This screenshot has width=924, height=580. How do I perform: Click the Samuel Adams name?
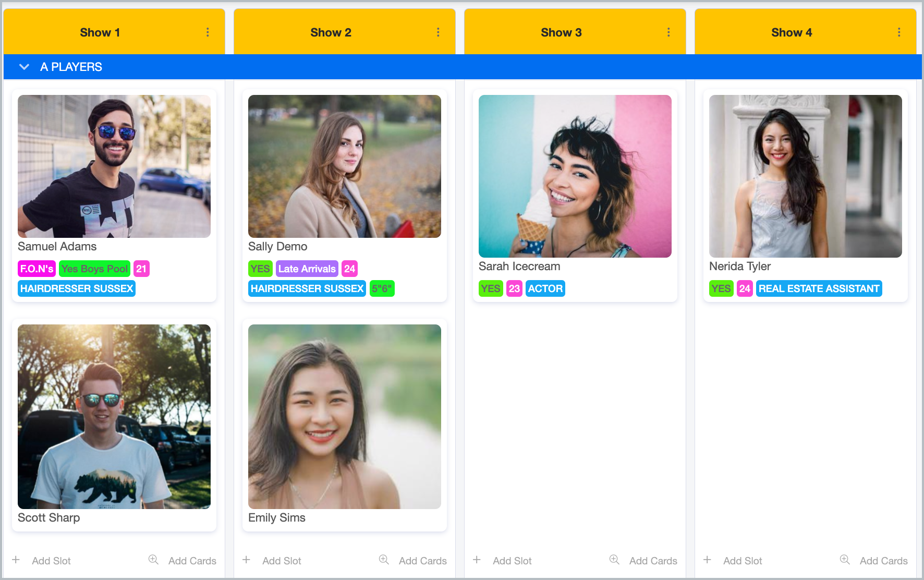point(57,246)
